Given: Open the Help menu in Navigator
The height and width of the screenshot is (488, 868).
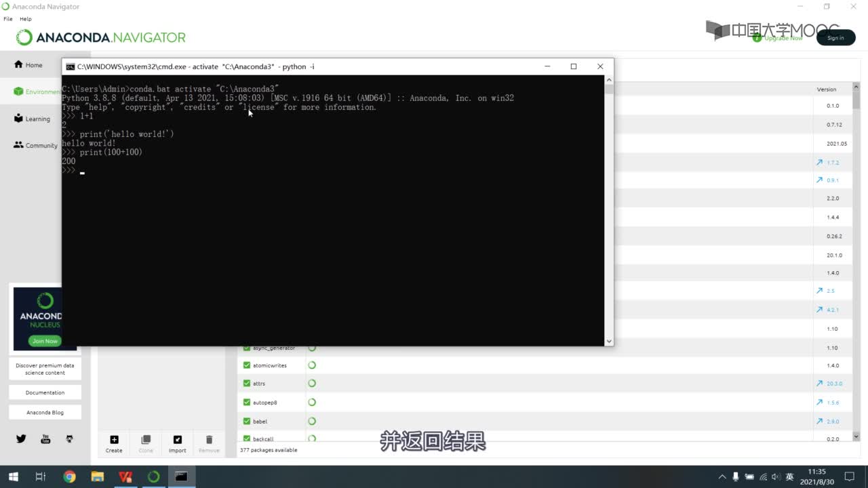Looking at the screenshot, I should (x=26, y=19).
